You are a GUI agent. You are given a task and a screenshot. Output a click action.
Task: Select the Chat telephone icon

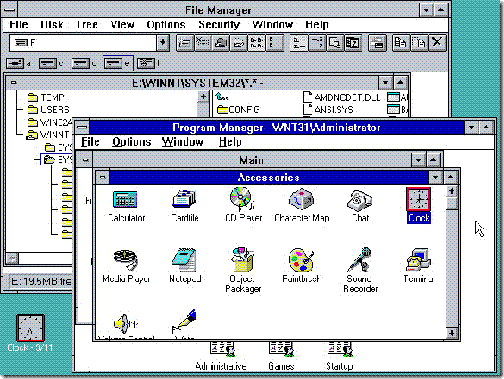tap(359, 200)
